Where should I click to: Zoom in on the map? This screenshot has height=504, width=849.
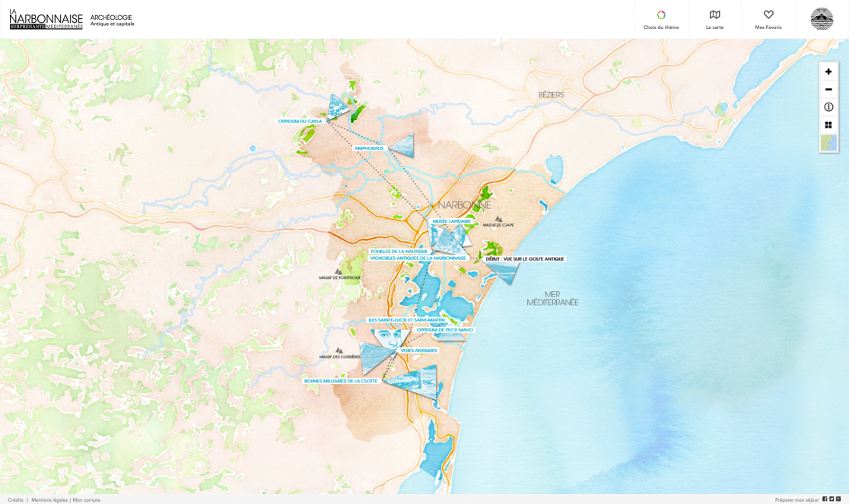pyautogui.click(x=828, y=71)
